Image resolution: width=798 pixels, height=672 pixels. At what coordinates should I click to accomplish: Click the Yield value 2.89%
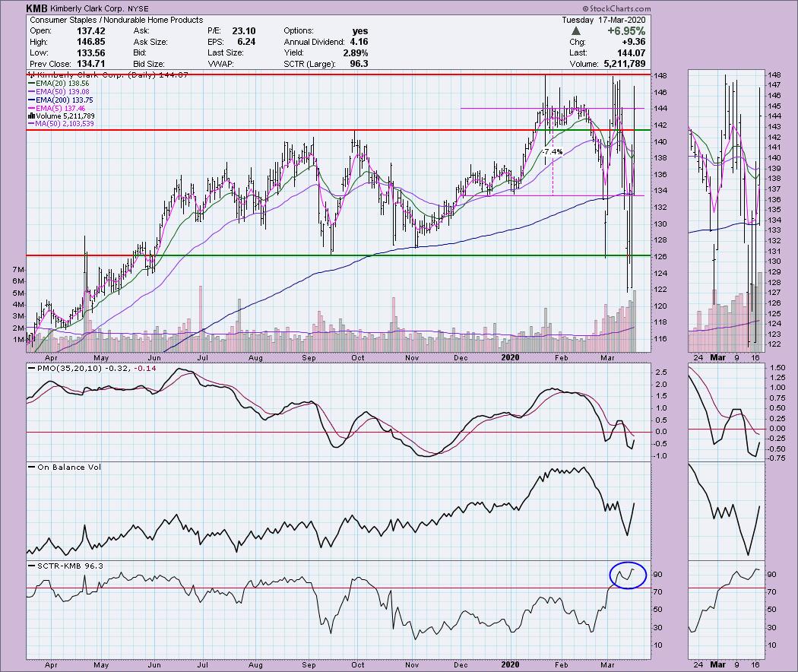tap(355, 53)
